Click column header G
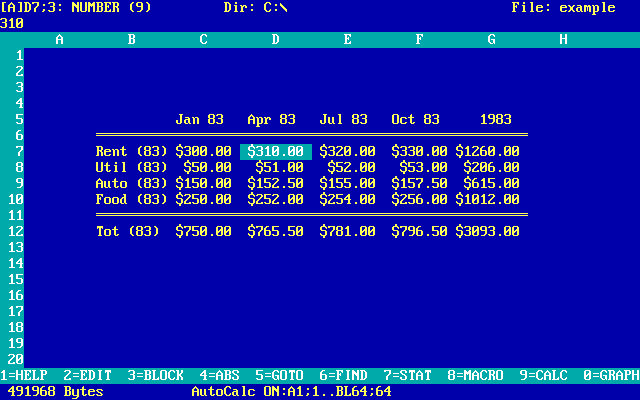 pyautogui.click(x=492, y=39)
